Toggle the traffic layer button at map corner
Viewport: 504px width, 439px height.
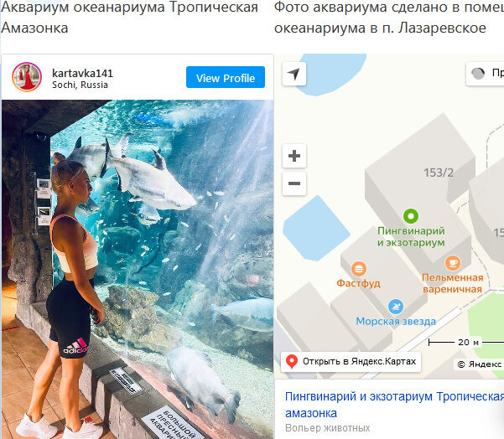485,74
